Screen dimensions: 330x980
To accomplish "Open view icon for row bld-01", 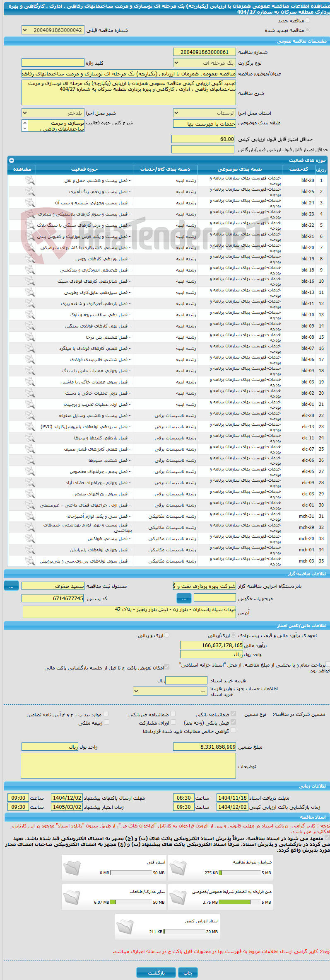I will [30, 404].
